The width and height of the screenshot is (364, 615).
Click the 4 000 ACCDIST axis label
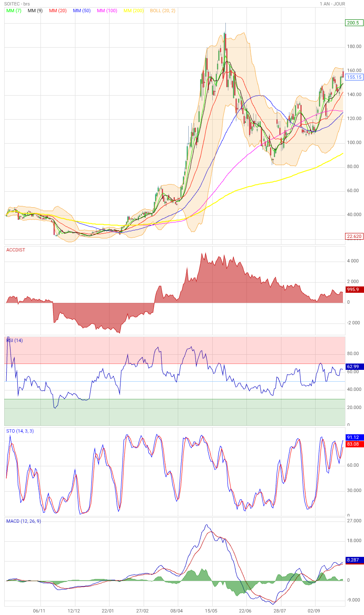pyautogui.click(x=353, y=261)
